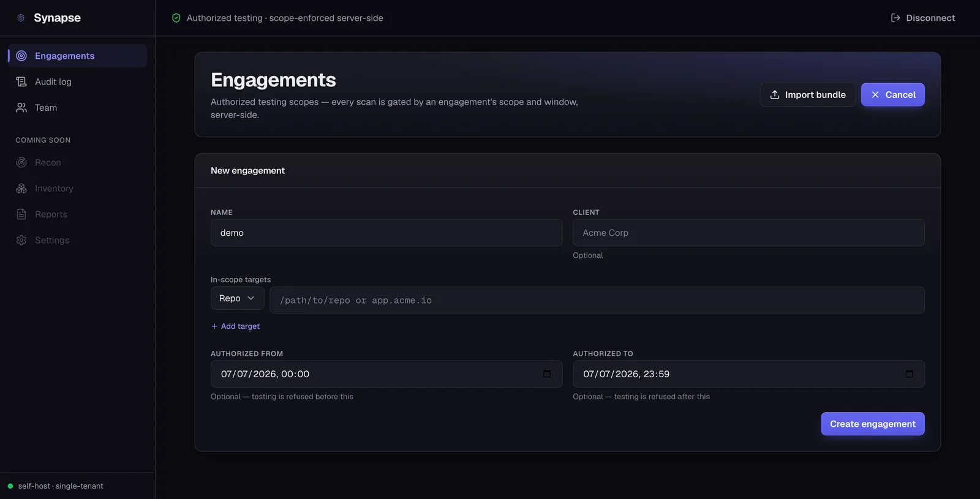This screenshot has width=980, height=499.
Task: Focus the Client field with Acme Corp placeholder
Action: 748,233
